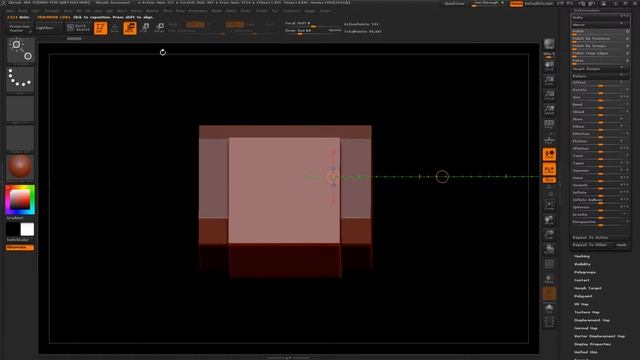Expand the Masking subpalette

[582, 256]
